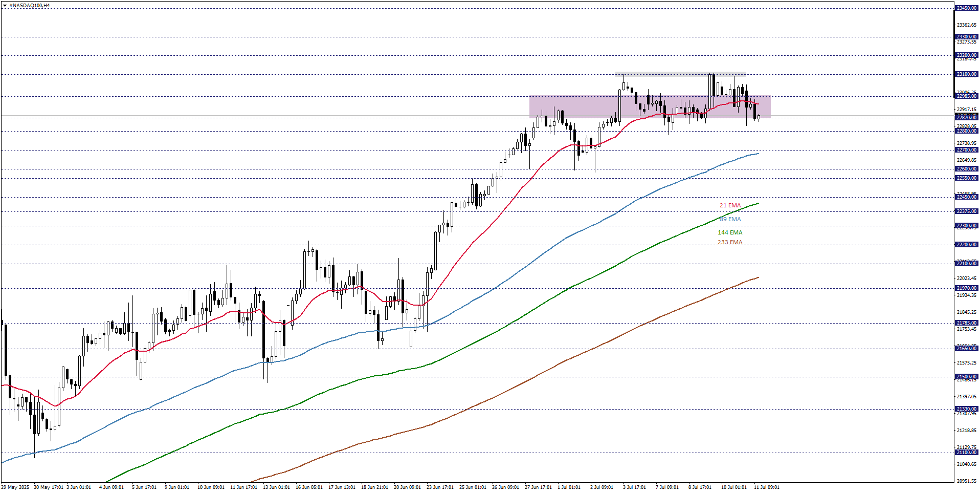
Task: Select the 22450.00 price level label
Action: tap(967, 197)
